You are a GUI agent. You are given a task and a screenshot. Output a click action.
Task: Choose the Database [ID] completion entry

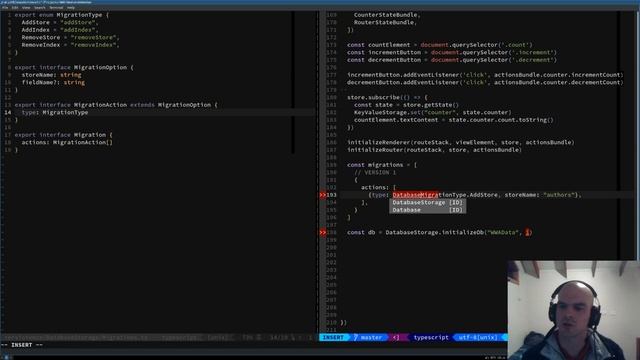point(427,210)
